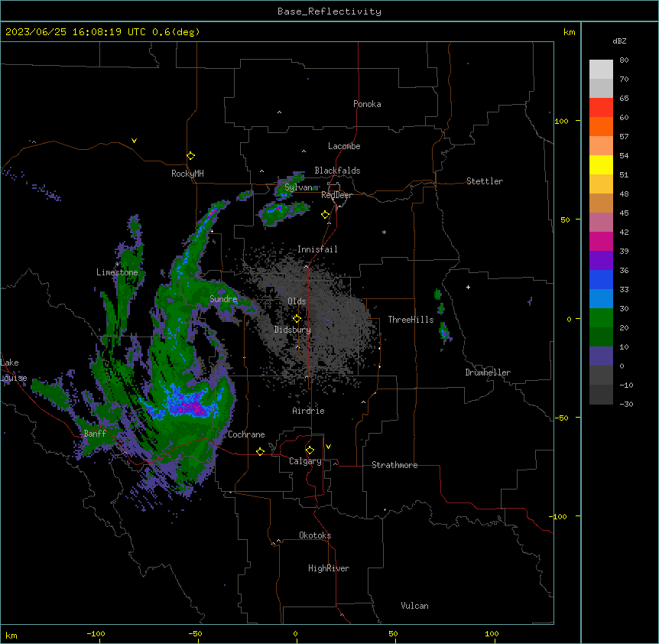Click the Sundre label
Viewport: 659px width, 644px height.
tap(223, 299)
